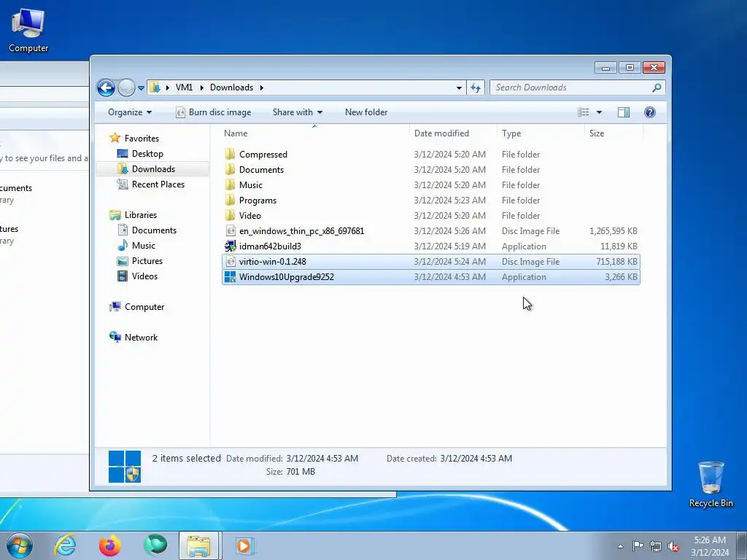747x560 pixels.
Task: Launch Internet Explorer from the taskbar
Action: pyautogui.click(x=65, y=545)
